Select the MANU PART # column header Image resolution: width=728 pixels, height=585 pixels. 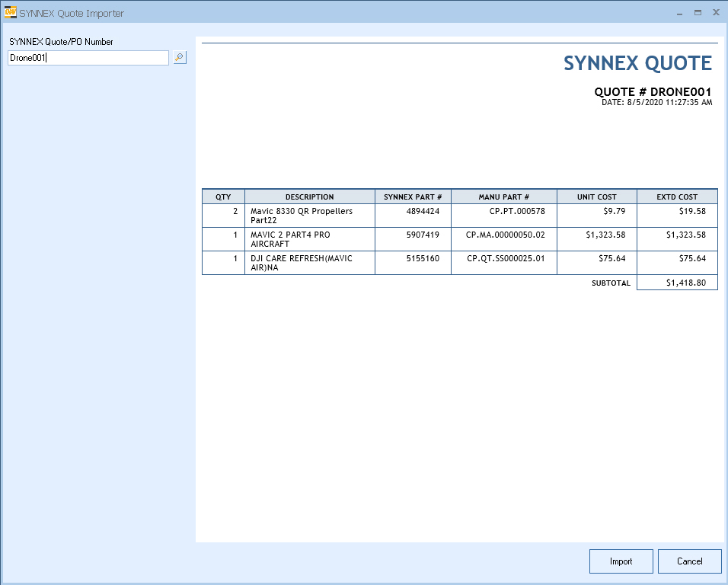tap(503, 197)
